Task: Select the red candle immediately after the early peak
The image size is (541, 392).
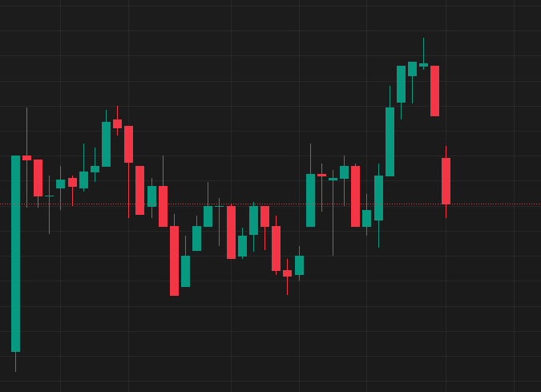Action: [128, 144]
